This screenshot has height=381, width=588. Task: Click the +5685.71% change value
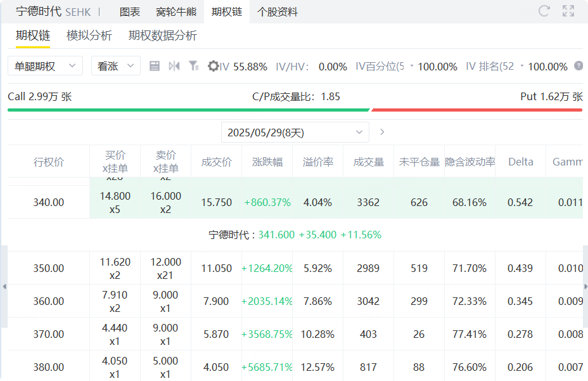pos(267,367)
